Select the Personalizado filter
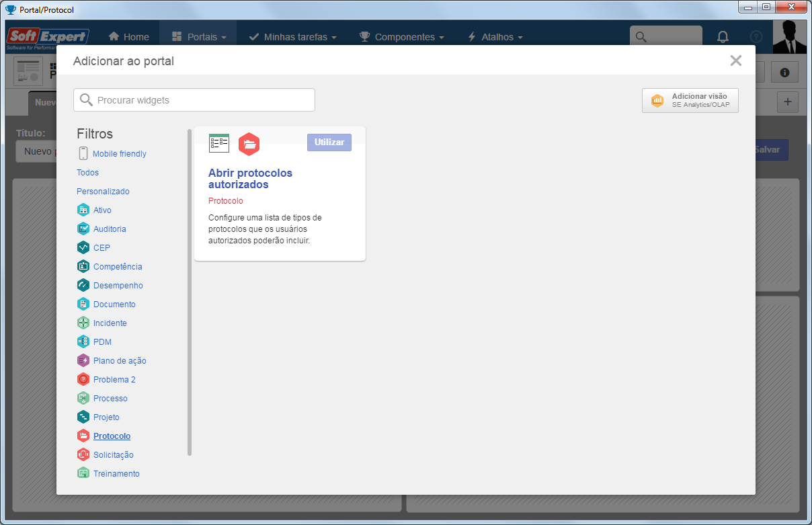The image size is (812, 525). tap(103, 192)
